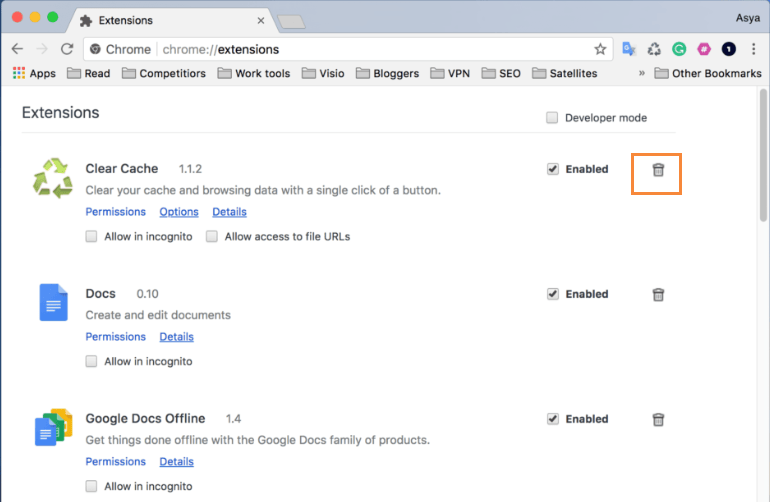Open Clear Cache Details link
Image resolution: width=770 pixels, height=502 pixels.
pyautogui.click(x=229, y=212)
